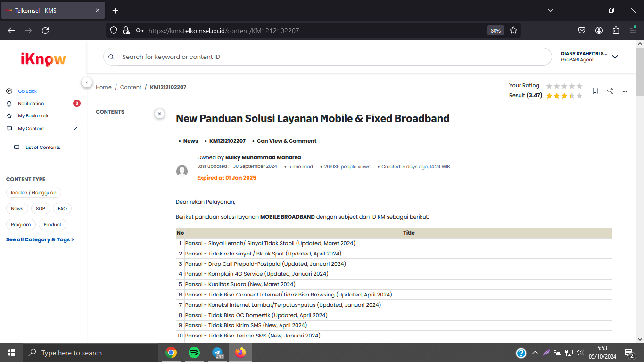644x362 pixels.
Task: Click row Pansol - Komplain 4G Service
Action: point(394,274)
